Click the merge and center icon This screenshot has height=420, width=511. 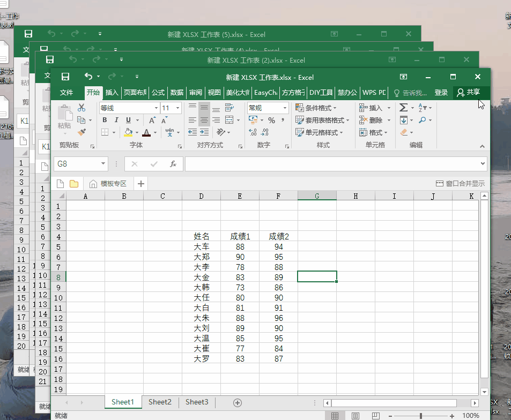[x=229, y=120]
